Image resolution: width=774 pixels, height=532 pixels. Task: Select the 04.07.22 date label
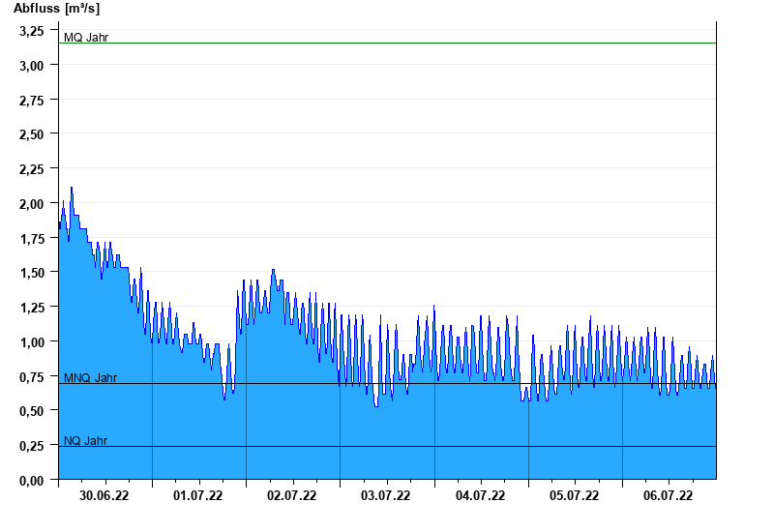tap(480, 495)
